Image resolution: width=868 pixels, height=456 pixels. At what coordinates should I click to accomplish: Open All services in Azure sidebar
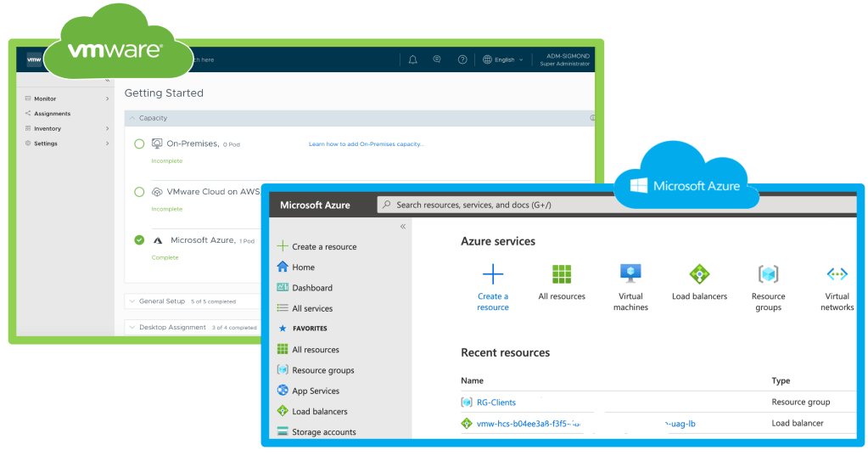[x=312, y=308]
